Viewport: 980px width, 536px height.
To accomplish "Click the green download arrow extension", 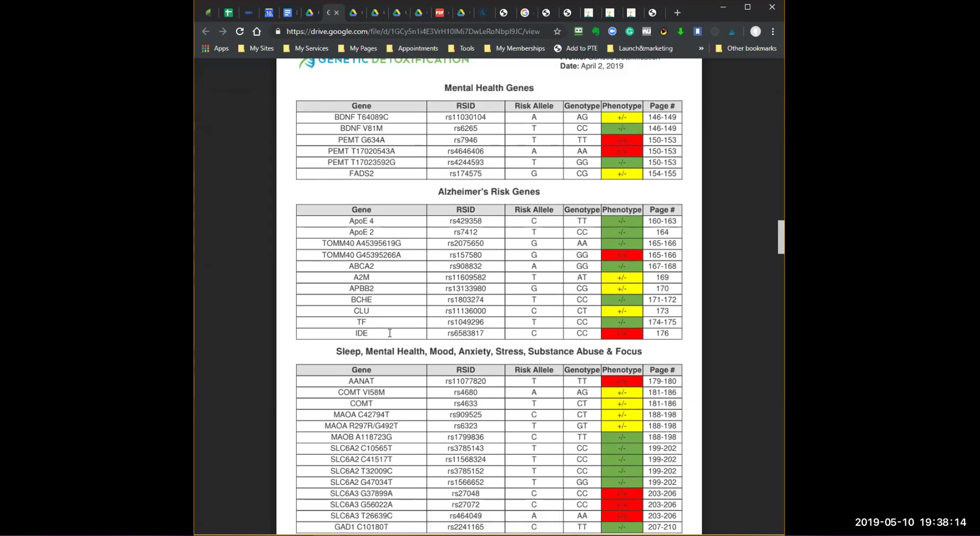I will pyautogui.click(x=681, y=32).
